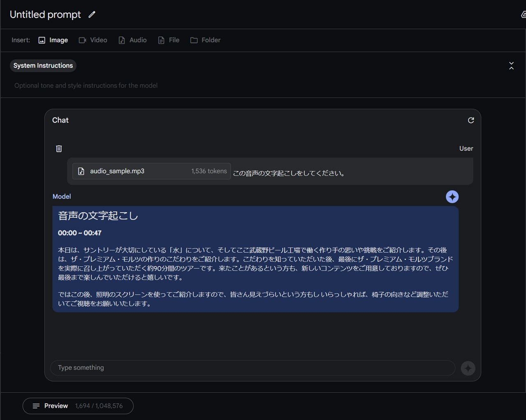Collapse the System Instructions section
The image size is (526, 420).
tap(511, 66)
